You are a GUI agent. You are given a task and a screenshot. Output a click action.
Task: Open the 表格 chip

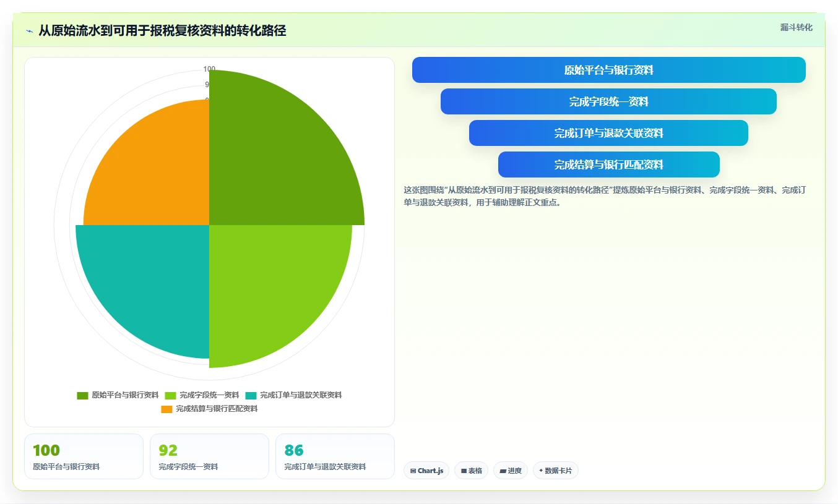(x=471, y=471)
